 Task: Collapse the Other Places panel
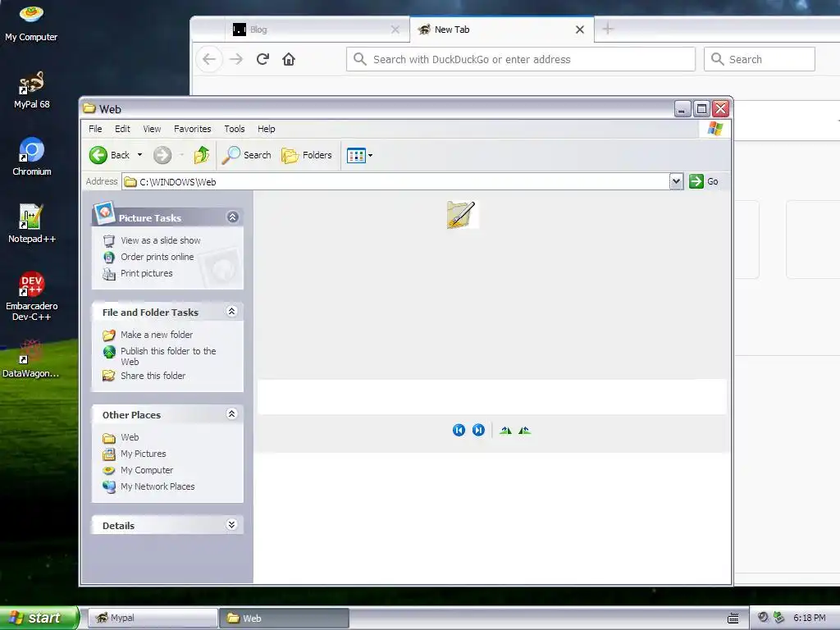coord(232,413)
